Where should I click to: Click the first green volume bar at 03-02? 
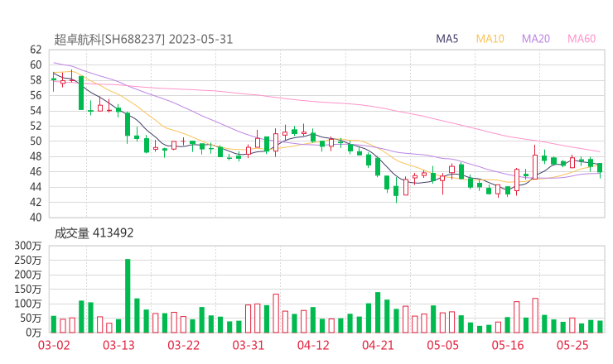54,324
